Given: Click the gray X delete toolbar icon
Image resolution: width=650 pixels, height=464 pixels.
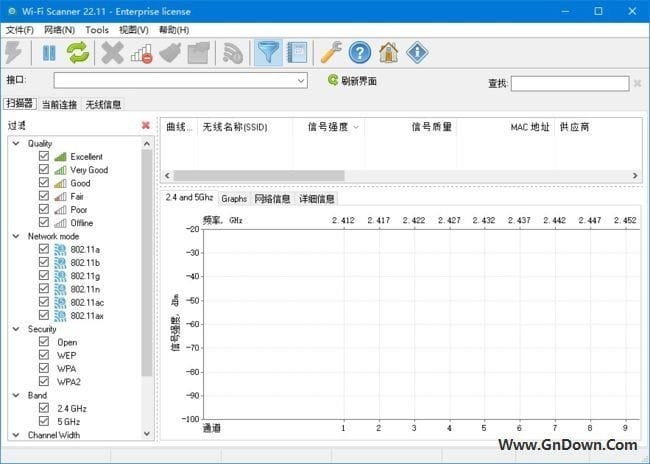Looking at the screenshot, I should click(x=112, y=53).
